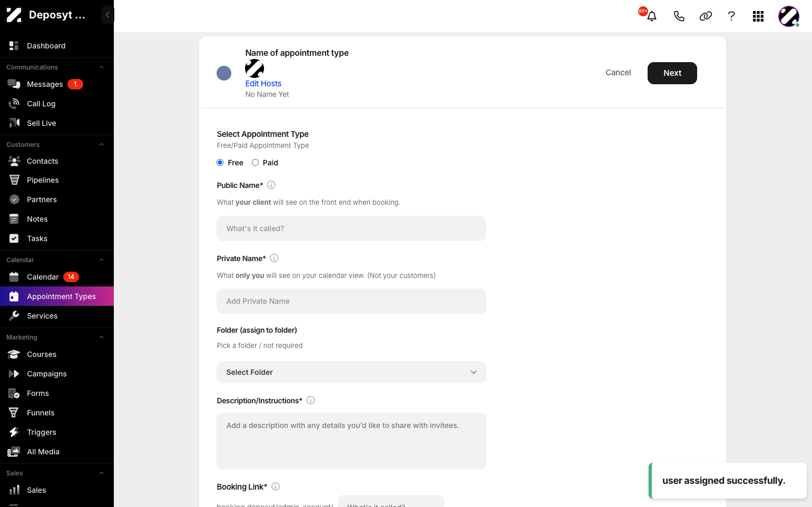Pick the blue appointment color swatch

tap(224, 73)
